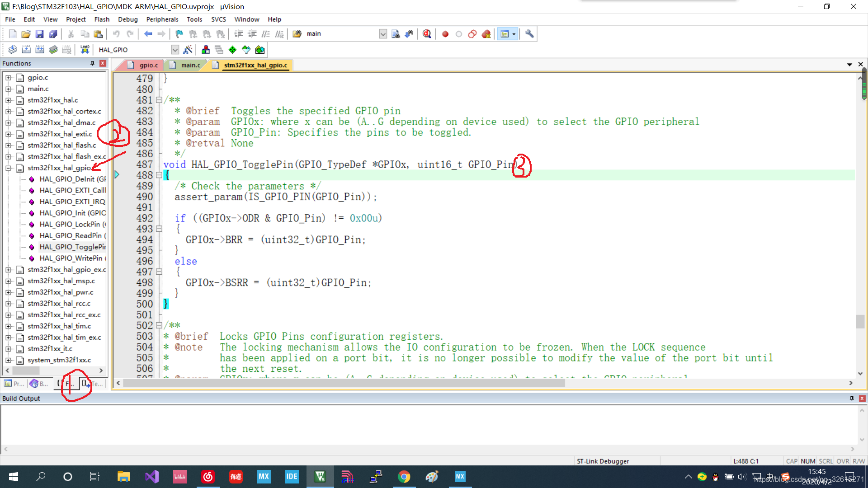Open the Project menu
868x488 pixels.
(75, 19)
